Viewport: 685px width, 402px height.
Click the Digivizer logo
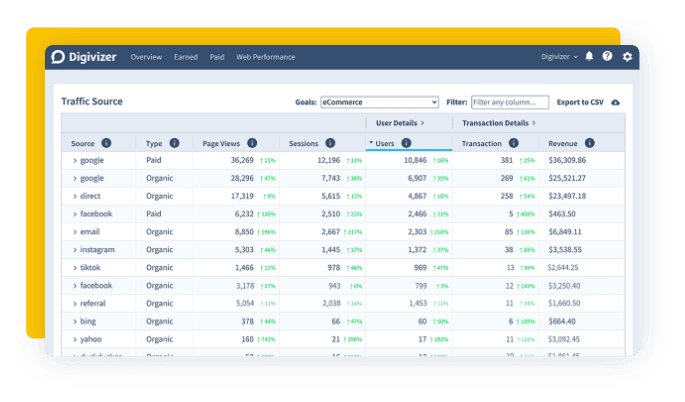point(84,57)
